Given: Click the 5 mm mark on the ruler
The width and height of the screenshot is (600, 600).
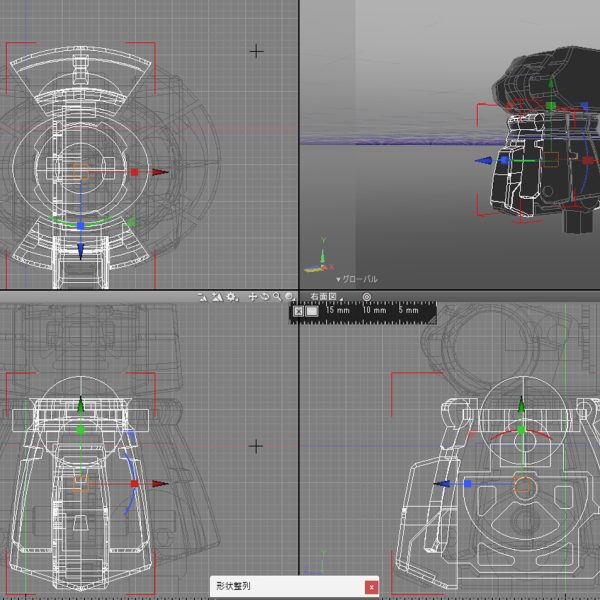Looking at the screenshot, I should click(408, 310).
